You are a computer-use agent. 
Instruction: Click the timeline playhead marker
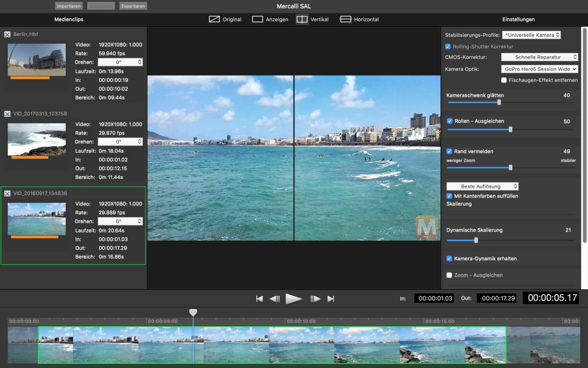point(193,313)
